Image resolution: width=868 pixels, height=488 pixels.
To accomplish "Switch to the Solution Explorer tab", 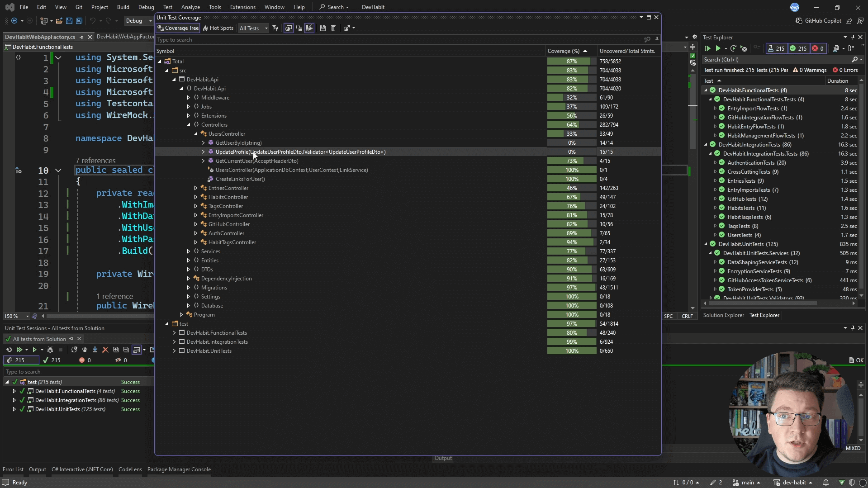I will (x=723, y=315).
